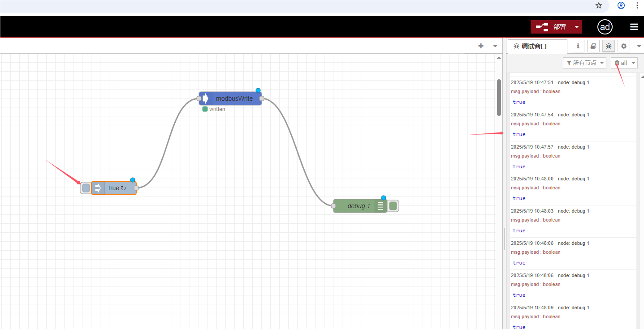Open the debug bug-icon sidebar tab
Screen dimensions: 644x329
pos(608,46)
